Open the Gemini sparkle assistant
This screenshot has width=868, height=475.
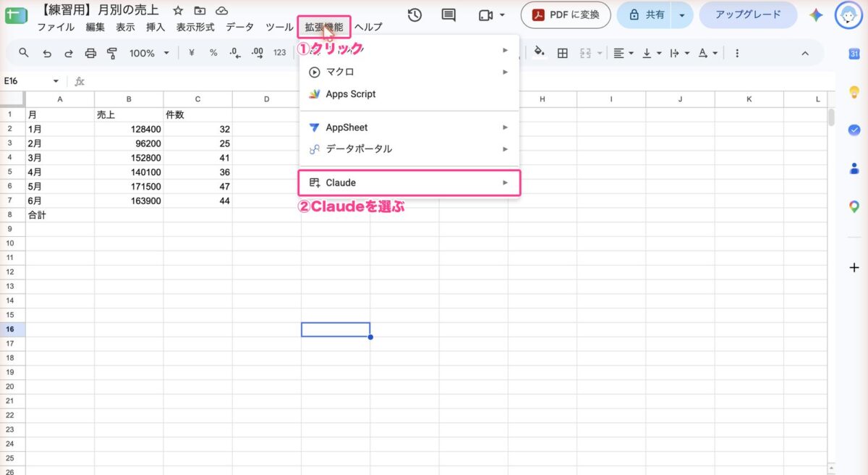click(816, 15)
